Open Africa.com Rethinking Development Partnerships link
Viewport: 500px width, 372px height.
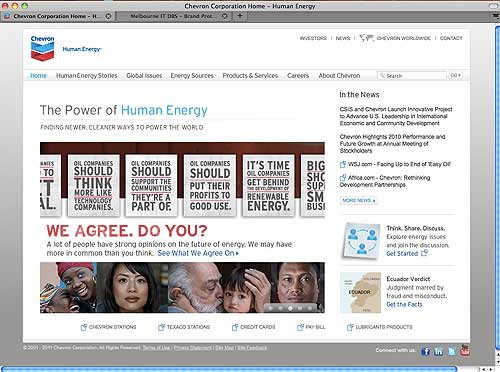tap(385, 181)
